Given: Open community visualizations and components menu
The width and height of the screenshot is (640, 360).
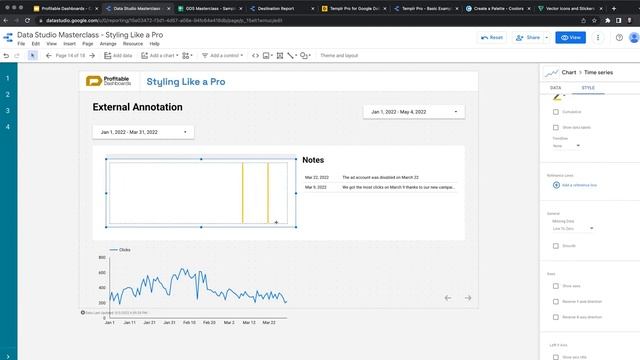Looking at the screenshot, I should 187,56.
